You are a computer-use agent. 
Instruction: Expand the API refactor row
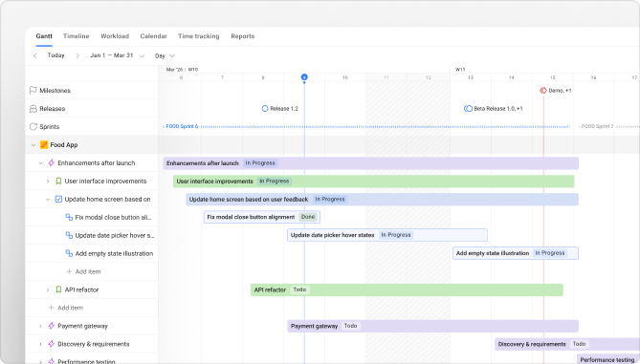48,289
